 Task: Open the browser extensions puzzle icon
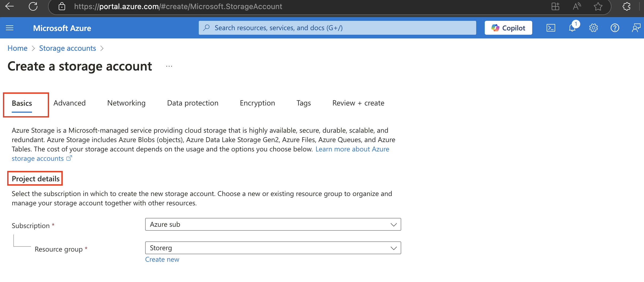click(x=627, y=6)
